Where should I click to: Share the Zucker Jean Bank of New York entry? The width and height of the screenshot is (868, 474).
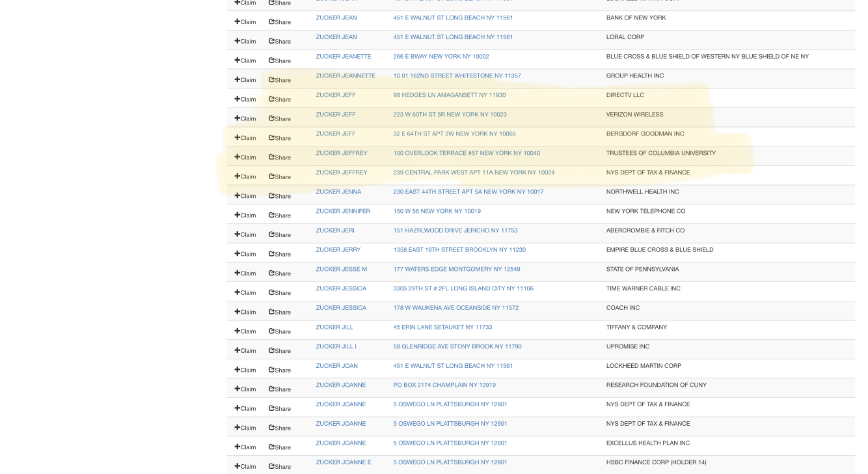(280, 22)
